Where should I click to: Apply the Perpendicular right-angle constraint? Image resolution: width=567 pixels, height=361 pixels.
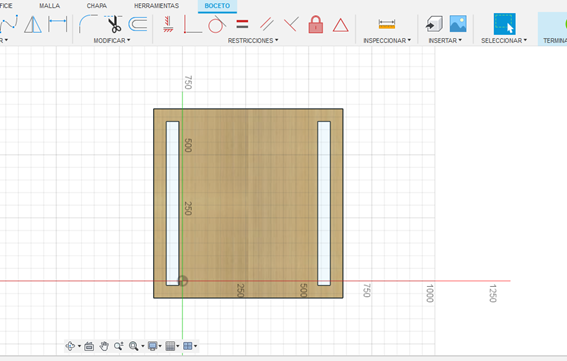[193, 24]
